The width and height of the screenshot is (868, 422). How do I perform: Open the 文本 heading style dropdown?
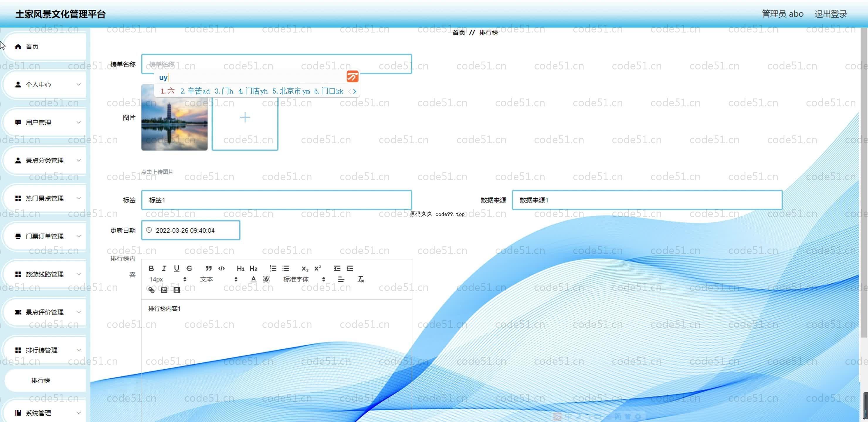(x=219, y=279)
